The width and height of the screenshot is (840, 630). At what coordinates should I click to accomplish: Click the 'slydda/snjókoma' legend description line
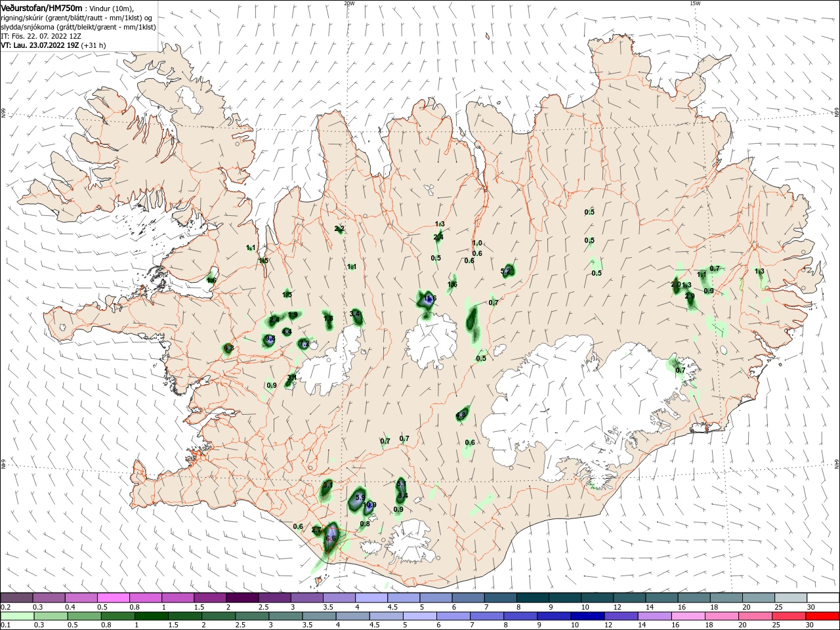pyautogui.click(x=78, y=27)
